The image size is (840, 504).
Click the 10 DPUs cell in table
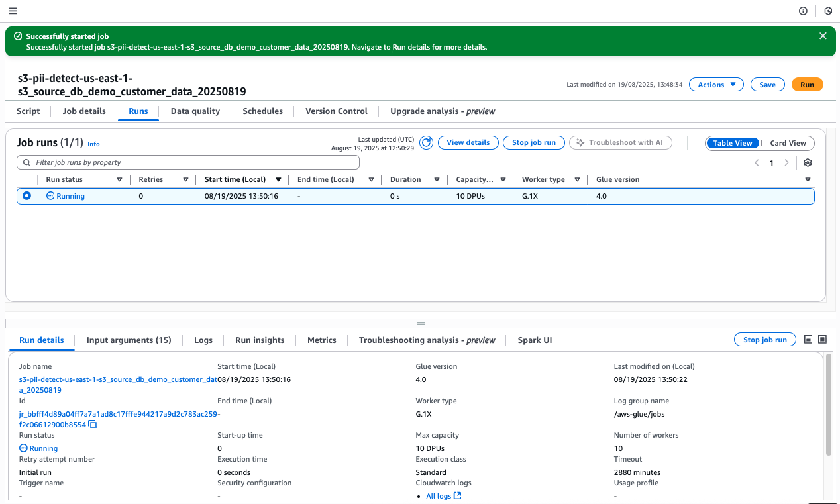[x=470, y=196]
